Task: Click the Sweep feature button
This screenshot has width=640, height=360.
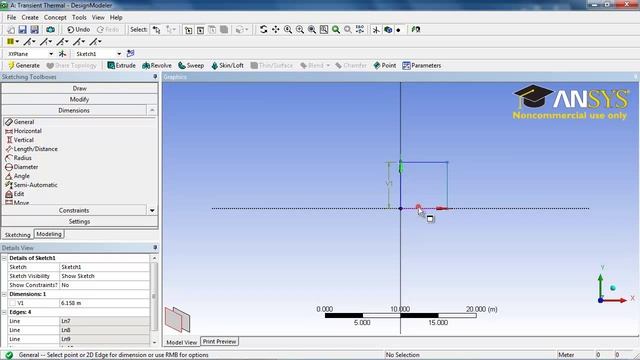Action: 191,65
